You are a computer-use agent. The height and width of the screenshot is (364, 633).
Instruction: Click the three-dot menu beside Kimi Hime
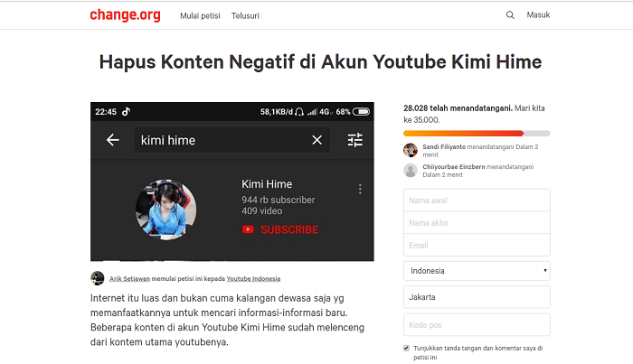click(x=360, y=190)
